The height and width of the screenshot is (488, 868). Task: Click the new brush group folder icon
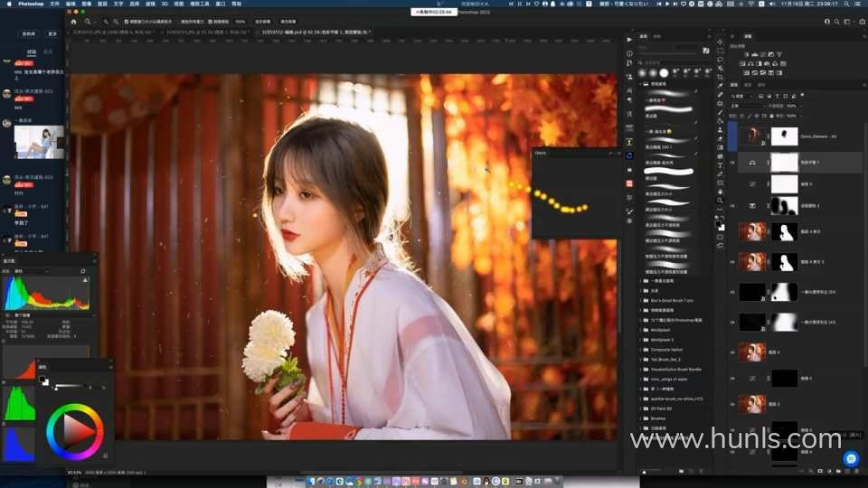click(682, 471)
